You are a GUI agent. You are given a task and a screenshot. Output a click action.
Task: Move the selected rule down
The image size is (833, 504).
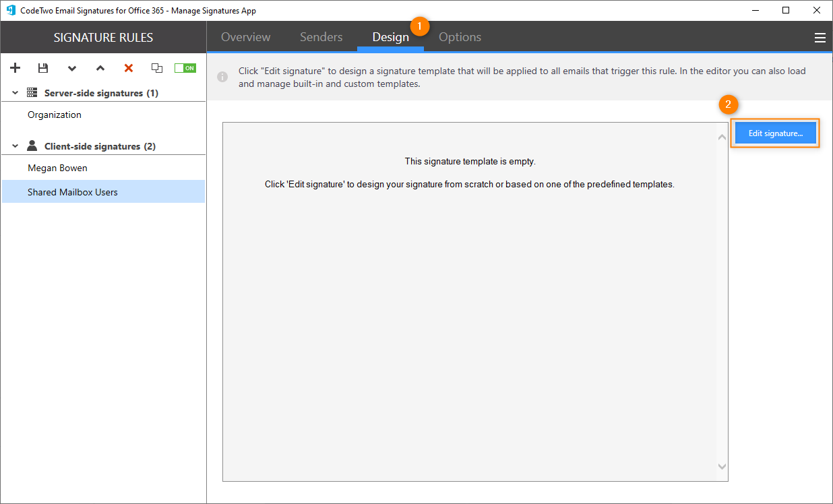coord(71,67)
